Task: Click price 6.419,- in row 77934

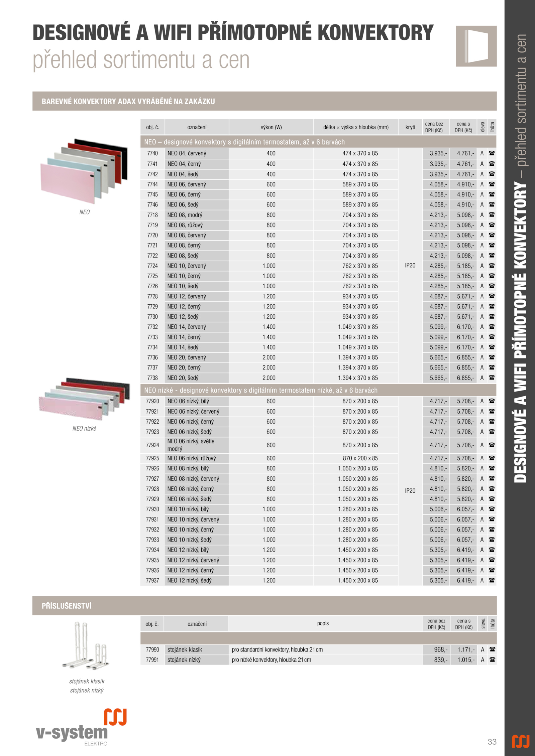Action: point(466,550)
